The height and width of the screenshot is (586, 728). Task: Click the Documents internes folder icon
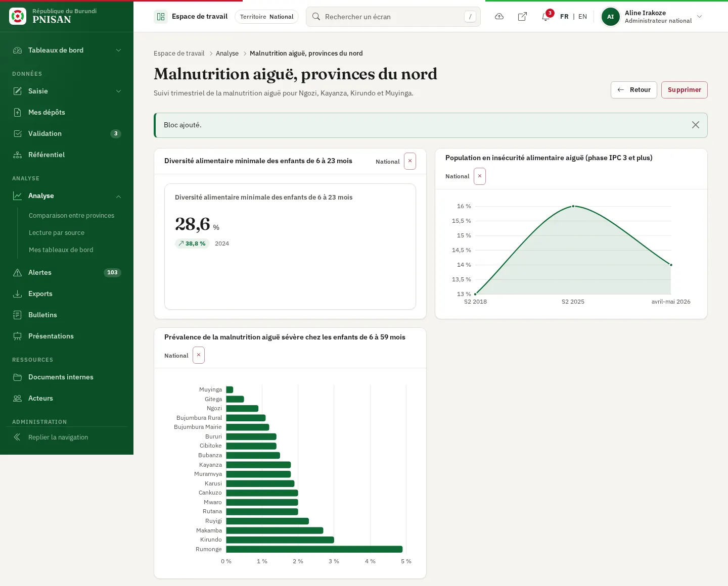click(18, 377)
